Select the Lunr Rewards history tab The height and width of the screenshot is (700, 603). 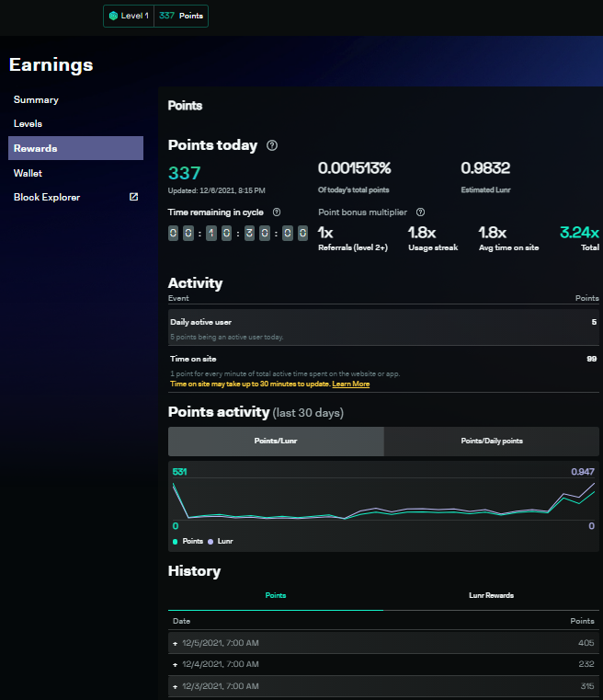tap(491, 595)
